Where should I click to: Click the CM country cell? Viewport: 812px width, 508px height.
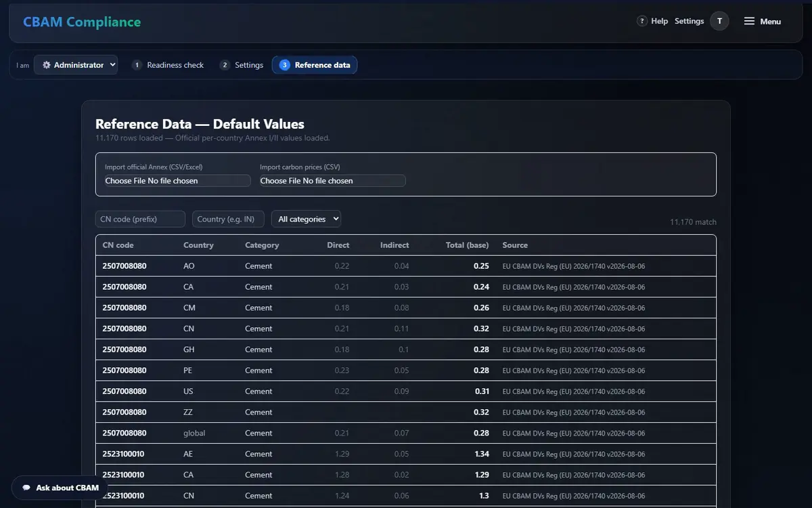189,308
